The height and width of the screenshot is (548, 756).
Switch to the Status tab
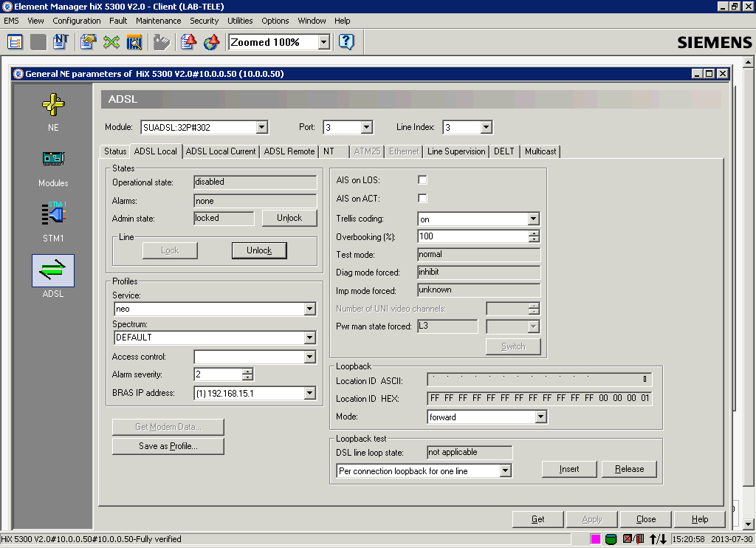(115, 151)
